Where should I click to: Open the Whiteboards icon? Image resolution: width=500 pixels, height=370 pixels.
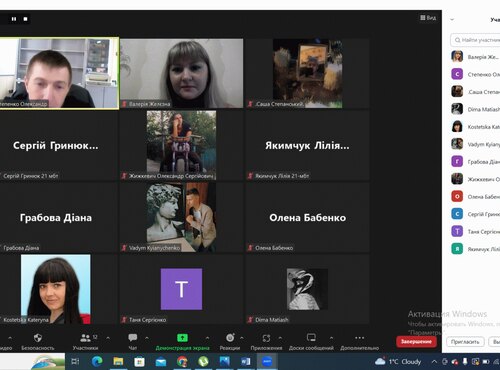311,338
